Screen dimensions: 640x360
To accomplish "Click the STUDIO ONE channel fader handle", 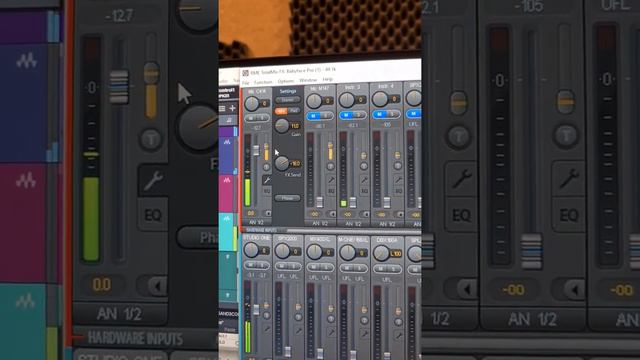I will point(256,310).
